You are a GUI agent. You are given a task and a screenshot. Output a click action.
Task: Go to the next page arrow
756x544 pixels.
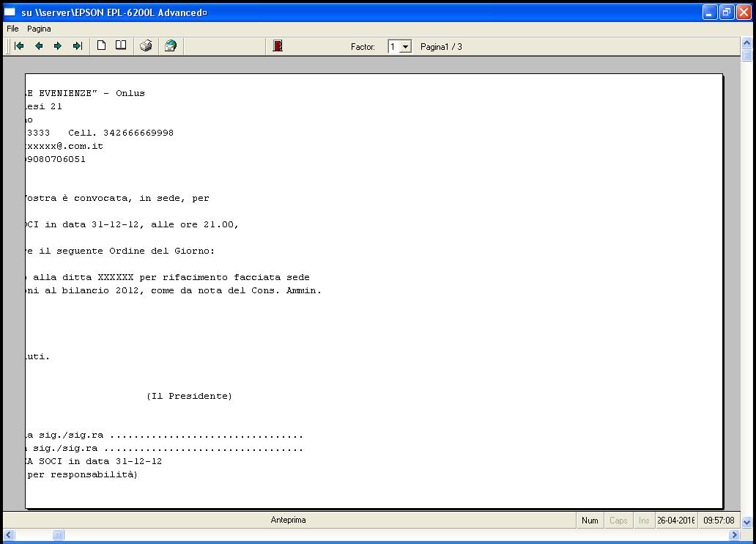58,46
